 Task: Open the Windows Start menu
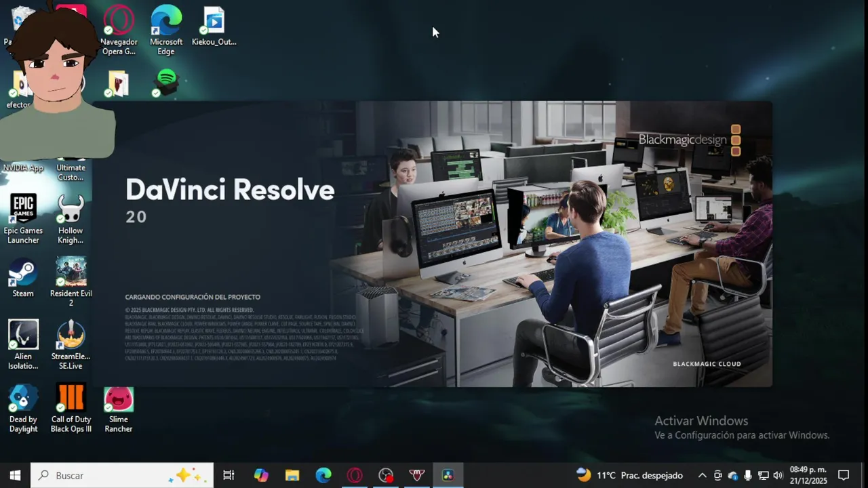[15, 475]
